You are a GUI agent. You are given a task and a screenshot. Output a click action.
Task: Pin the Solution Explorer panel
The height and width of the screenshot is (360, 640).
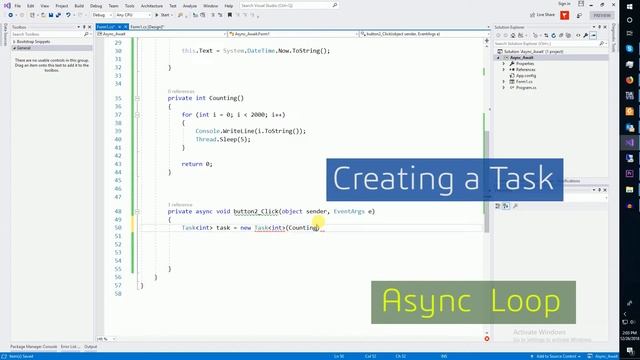[x=600, y=27]
